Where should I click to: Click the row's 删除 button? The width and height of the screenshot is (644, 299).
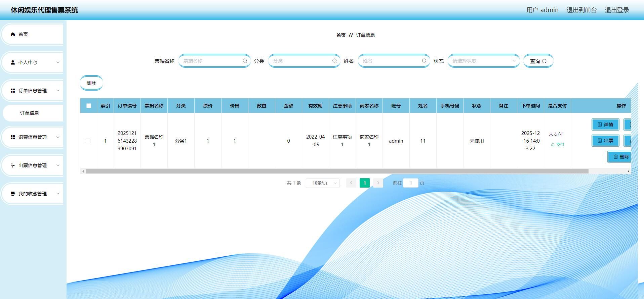point(619,157)
